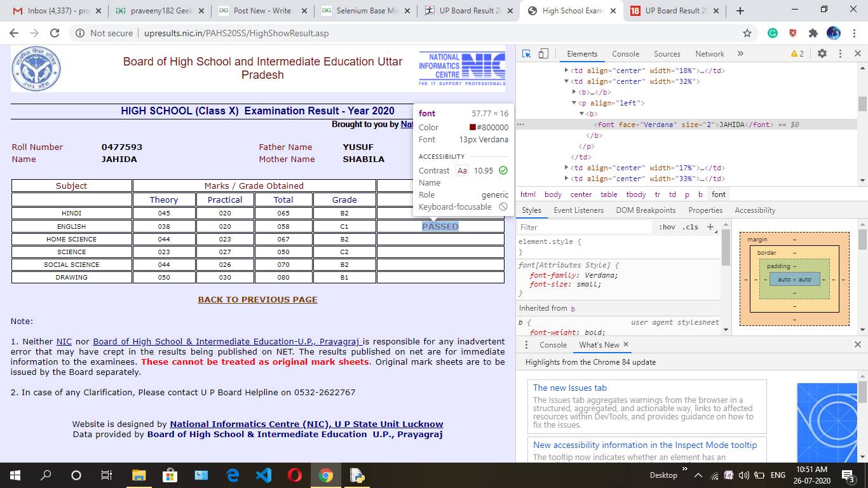Show hidden system tray icons
Viewport: 868px width, 488px height.
pos(698,475)
